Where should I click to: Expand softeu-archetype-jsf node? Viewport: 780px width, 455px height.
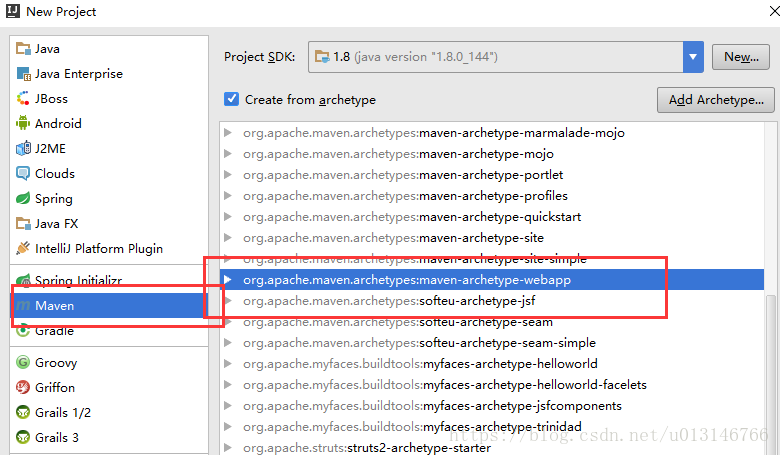coord(228,300)
